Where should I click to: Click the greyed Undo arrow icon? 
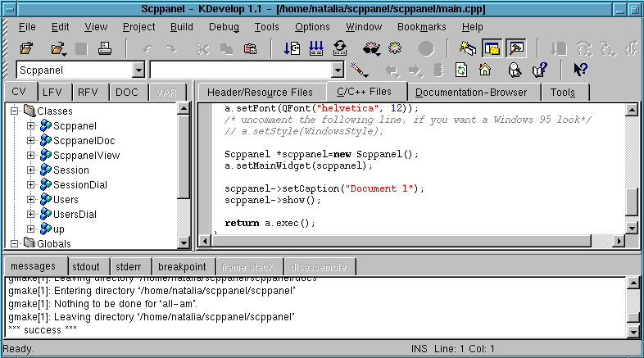pos(148,49)
